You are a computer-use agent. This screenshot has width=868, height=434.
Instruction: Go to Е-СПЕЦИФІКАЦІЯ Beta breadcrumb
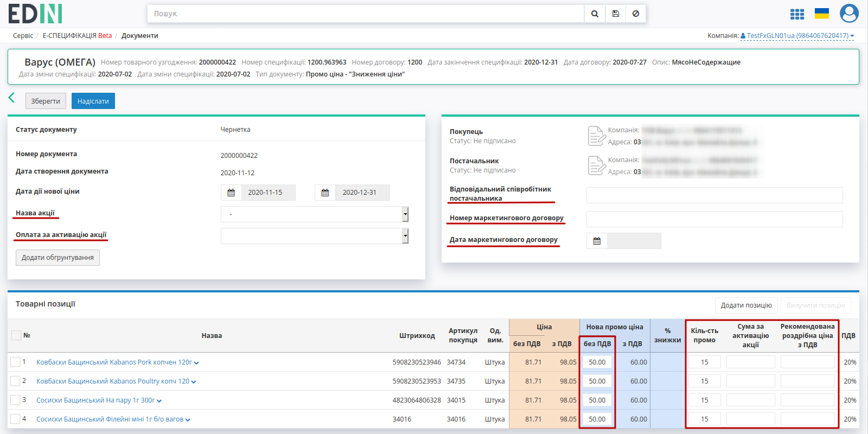point(77,36)
